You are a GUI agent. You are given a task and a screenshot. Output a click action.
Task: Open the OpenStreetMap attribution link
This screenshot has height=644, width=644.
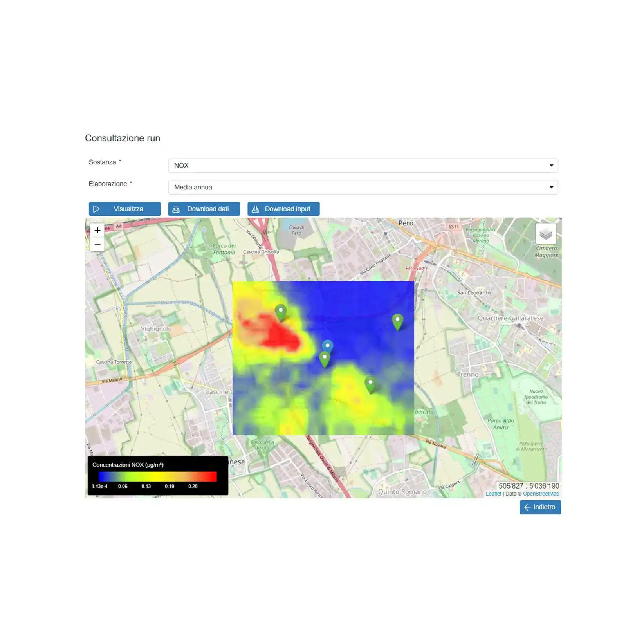pos(541,494)
